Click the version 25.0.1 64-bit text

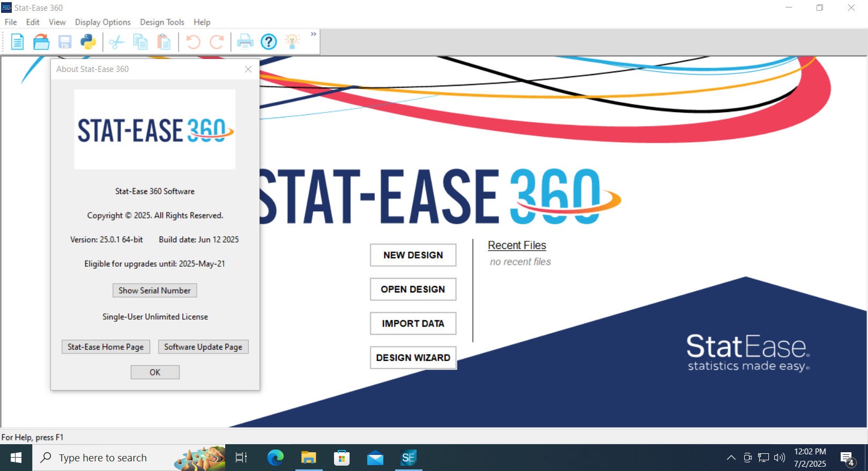click(106, 240)
